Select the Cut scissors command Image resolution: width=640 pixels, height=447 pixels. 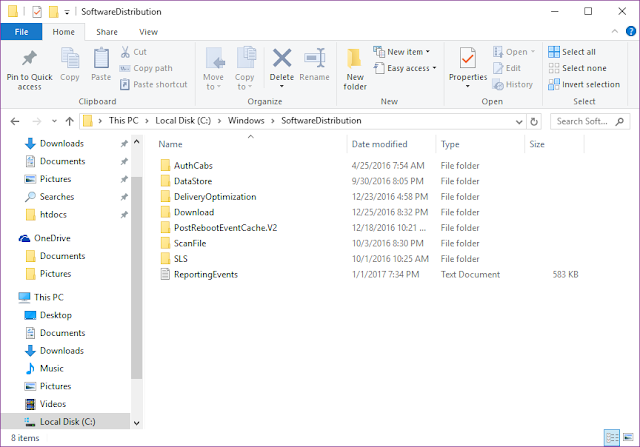[x=133, y=52]
